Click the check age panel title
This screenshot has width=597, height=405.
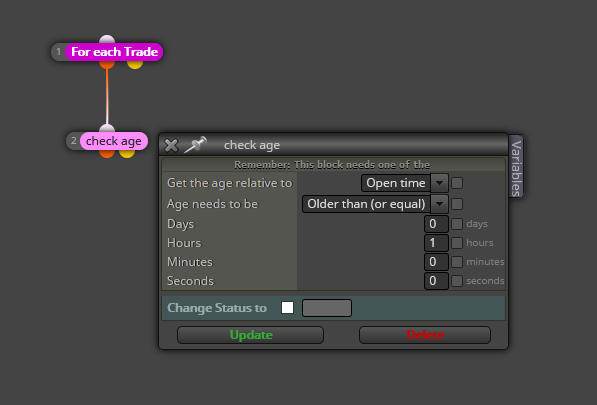point(252,145)
